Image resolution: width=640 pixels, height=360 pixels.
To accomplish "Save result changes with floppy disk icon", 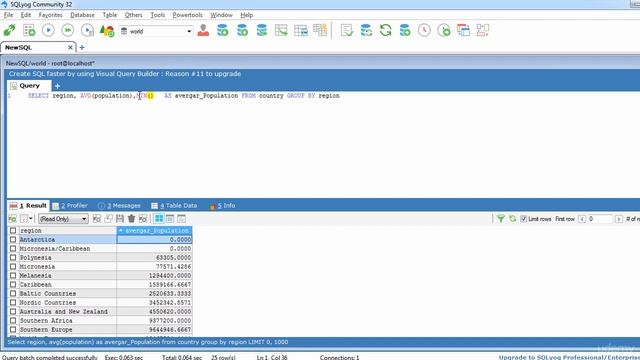I will click(120, 219).
